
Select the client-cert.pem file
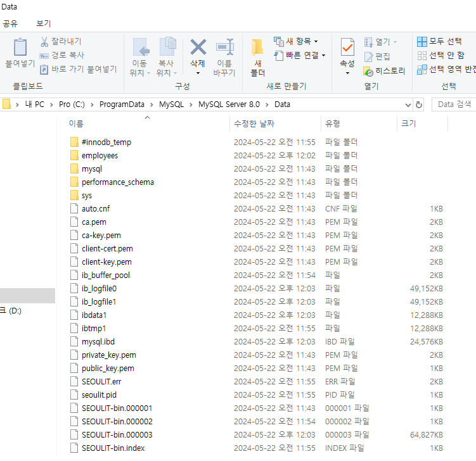pos(101,249)
